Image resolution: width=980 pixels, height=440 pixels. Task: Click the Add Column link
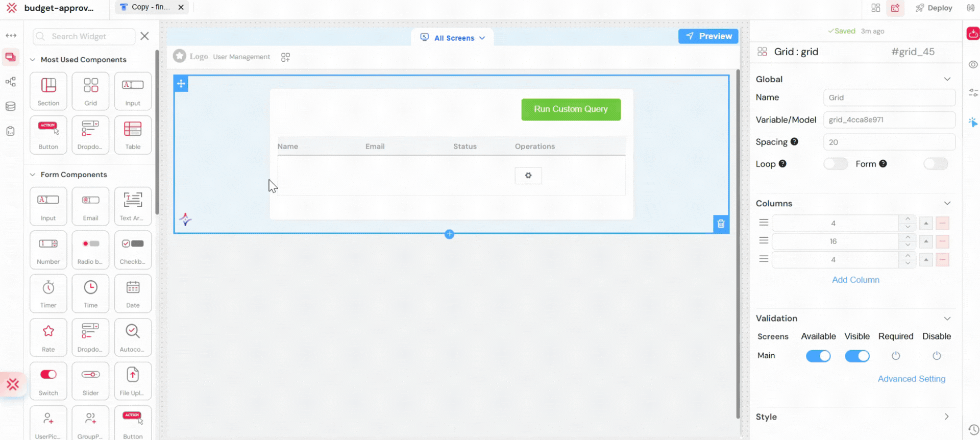[855, 280]
